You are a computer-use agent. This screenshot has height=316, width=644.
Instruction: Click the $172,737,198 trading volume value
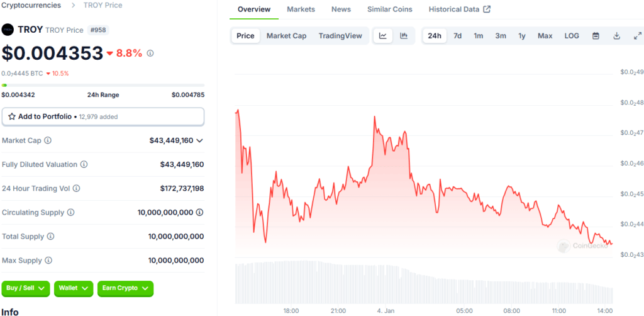click(182, 189)
